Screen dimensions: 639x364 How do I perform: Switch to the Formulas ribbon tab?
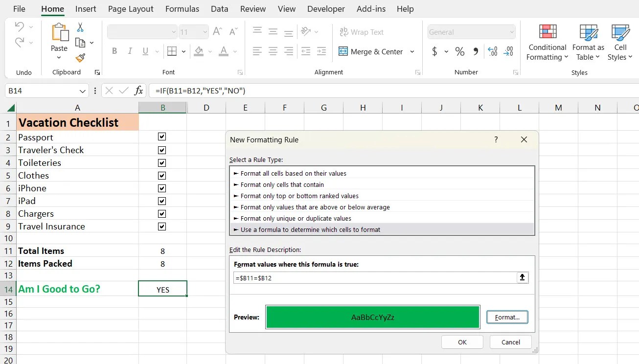pos(182,9)
